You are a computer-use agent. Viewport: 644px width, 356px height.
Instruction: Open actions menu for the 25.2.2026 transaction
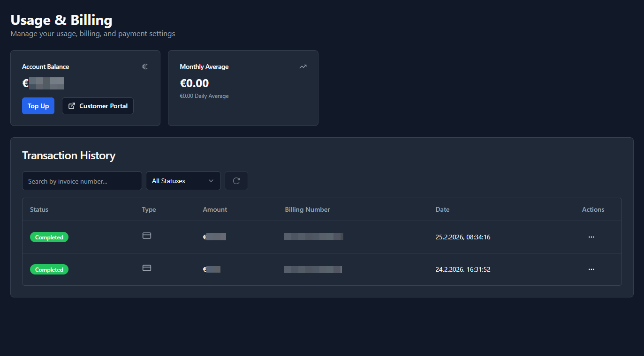[x=591, y=237]
